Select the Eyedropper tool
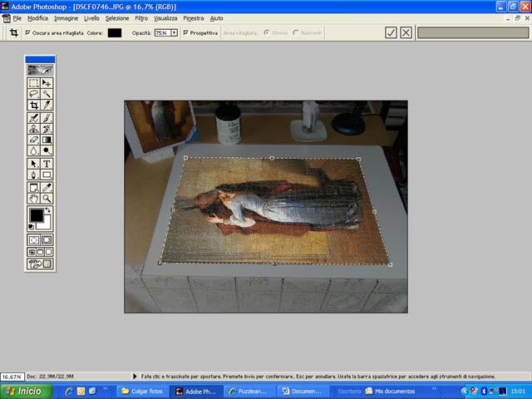Screen dimensions: 532x399 click(47, 188)
